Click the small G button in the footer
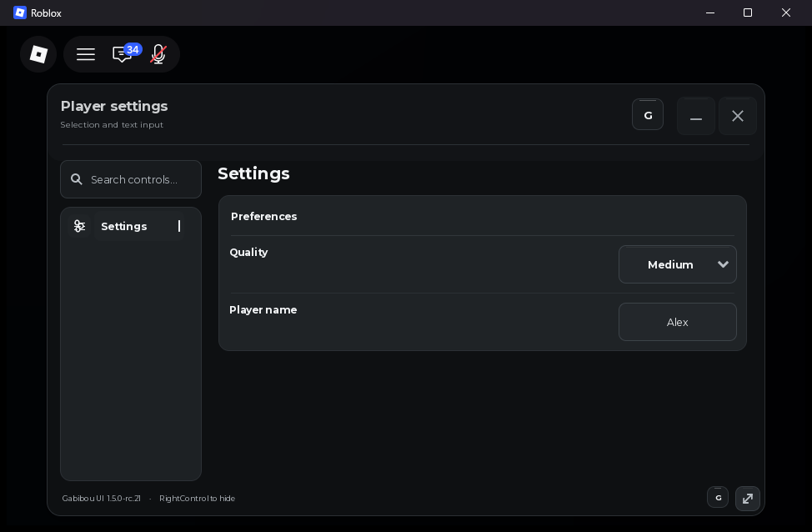Image resolution: width=812 pixels, height=532 pixels. tap(718, 497)
